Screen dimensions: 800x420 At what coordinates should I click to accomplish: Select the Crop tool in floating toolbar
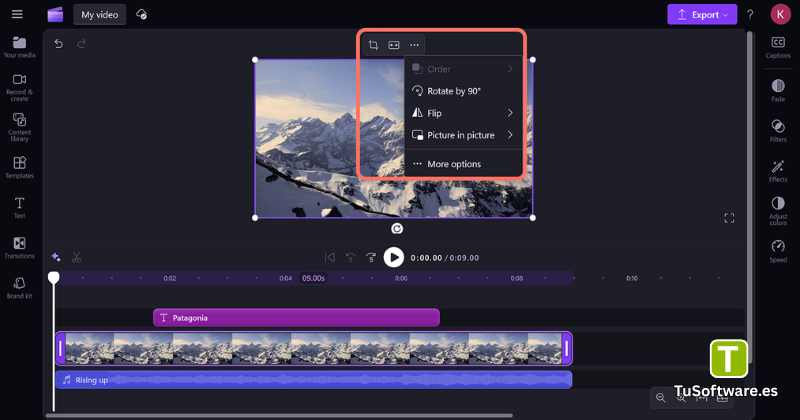[x=373, y=45]
